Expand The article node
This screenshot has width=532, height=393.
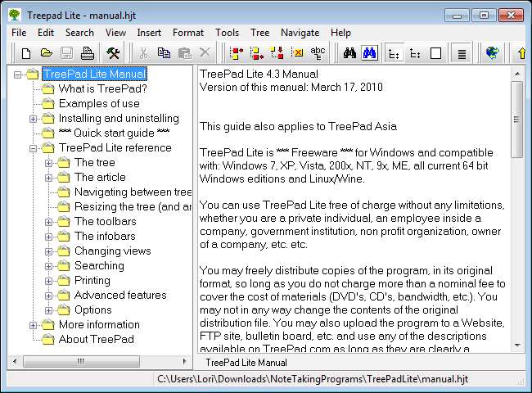click(48, 178)
